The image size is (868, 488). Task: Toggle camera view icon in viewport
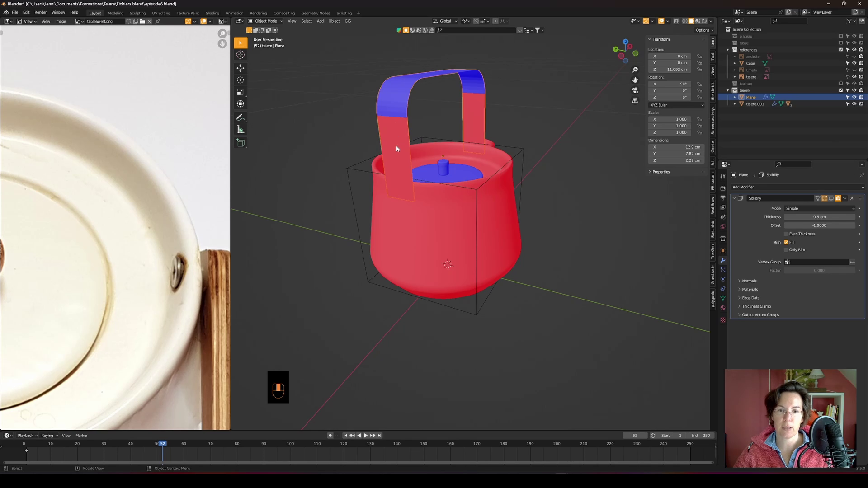(635, 90)
